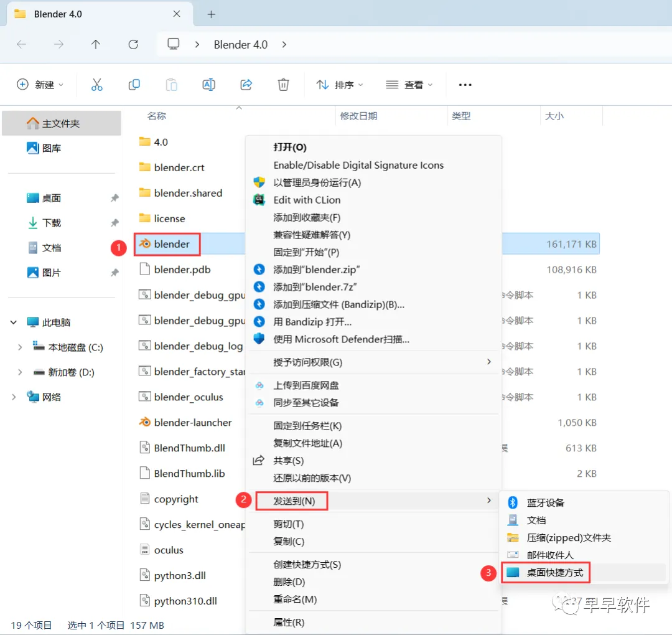Image resolution: width=672 pixels, height=635 pixels.
Task: Open the 排序 sort dropdown
Action: click(x=340, y=85)
